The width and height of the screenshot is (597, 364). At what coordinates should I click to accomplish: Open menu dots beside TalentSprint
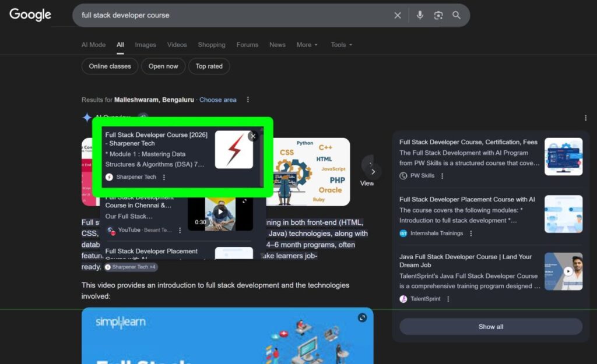(x=448, y=299)
